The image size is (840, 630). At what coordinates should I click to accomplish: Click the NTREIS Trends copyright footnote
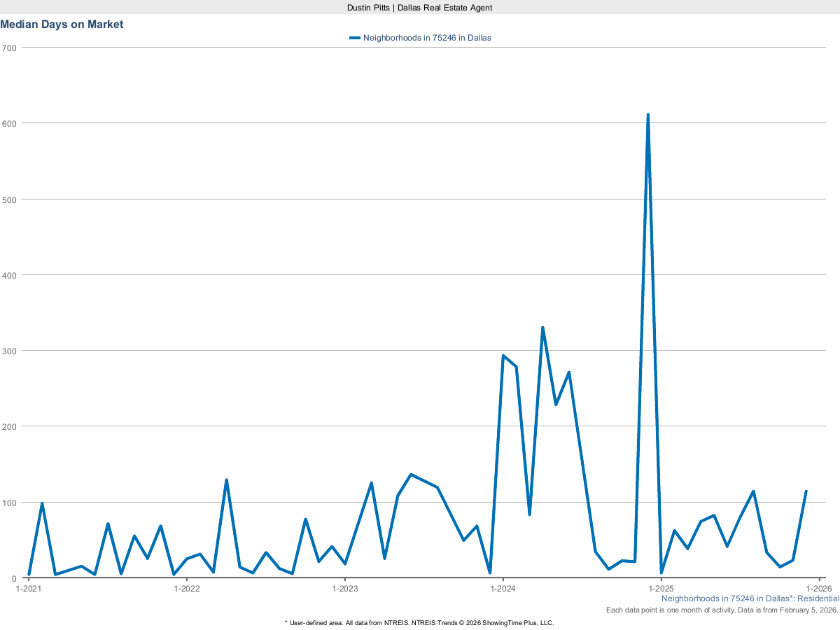pyautogui.click(x=419, y=622)
